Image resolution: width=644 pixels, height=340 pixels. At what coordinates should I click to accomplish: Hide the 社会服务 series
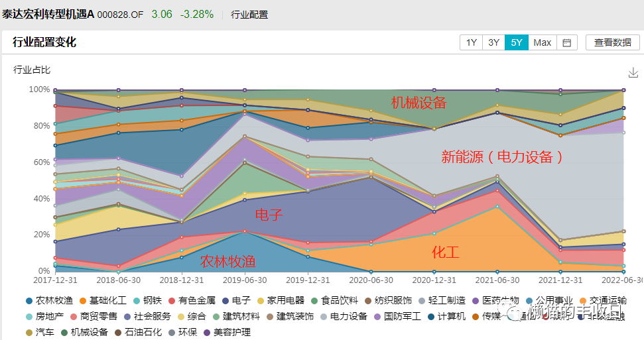click(x=147, y=316)
